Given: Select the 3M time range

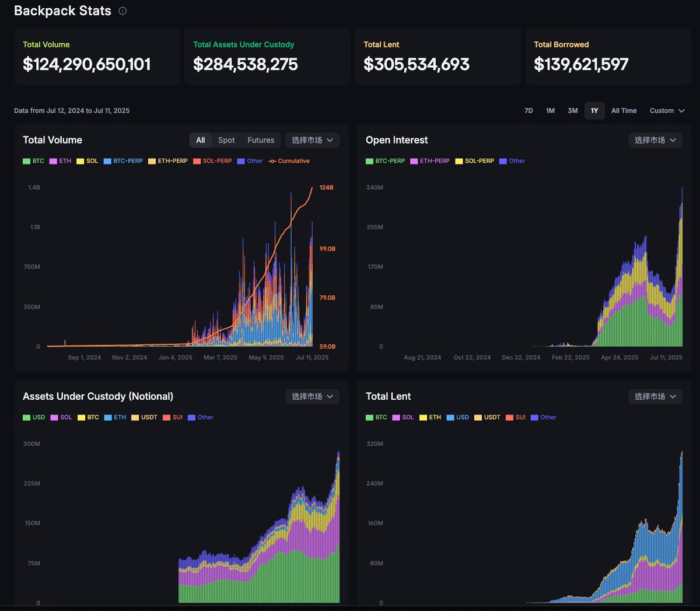Looking at the screenshot, I should 573,110.
